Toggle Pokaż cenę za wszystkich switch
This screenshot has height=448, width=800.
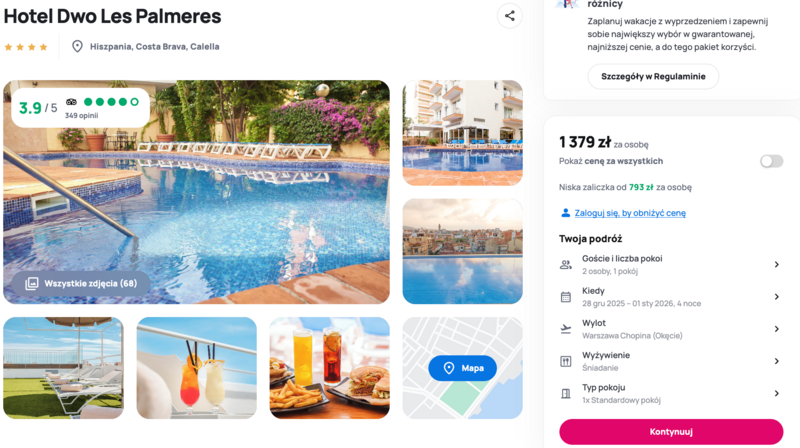point(771,161)
